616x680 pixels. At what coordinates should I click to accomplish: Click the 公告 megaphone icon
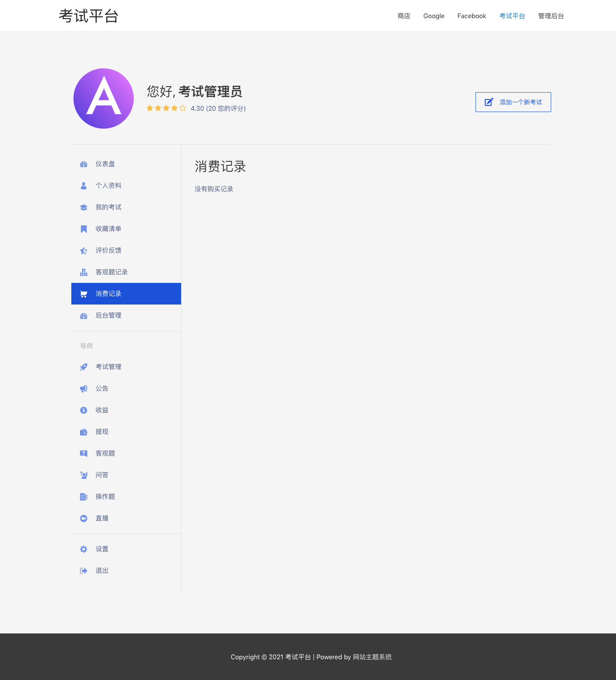coord(84,389)
